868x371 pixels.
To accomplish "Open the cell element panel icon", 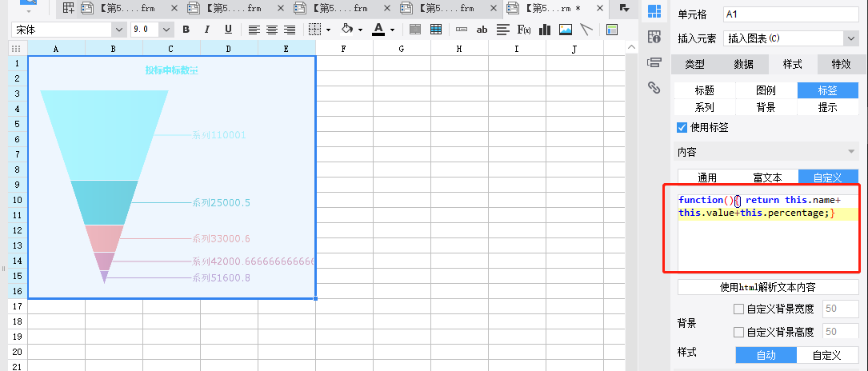I will click(654, 11).
